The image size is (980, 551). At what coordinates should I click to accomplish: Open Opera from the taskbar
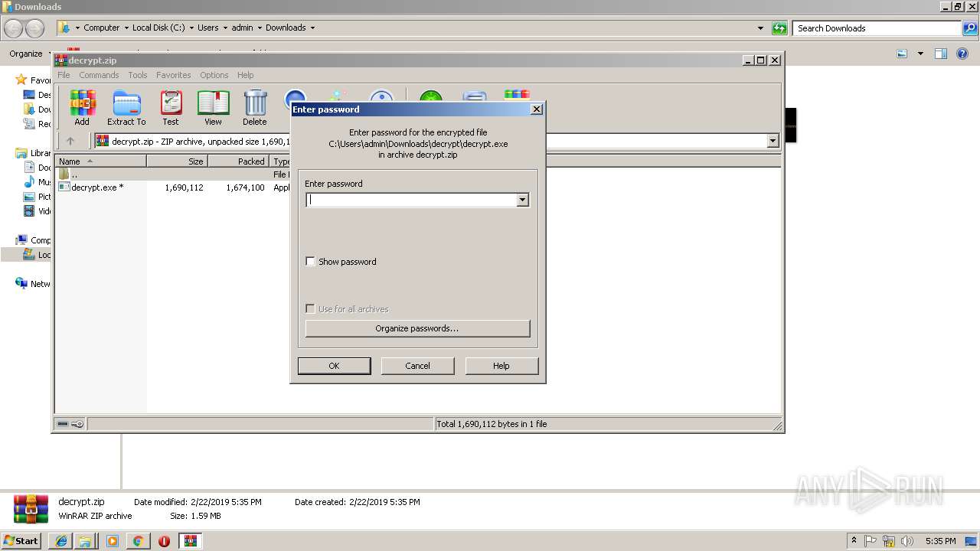164,541
